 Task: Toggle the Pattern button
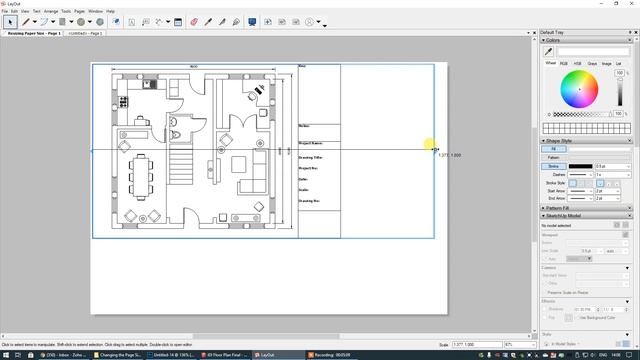coord(553,158)
